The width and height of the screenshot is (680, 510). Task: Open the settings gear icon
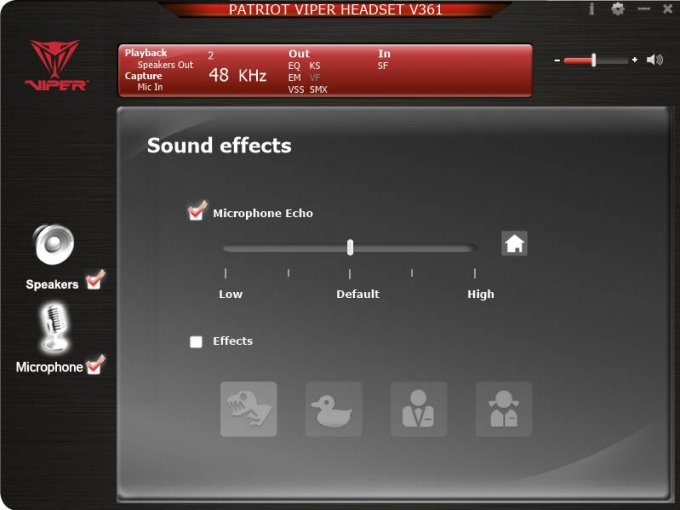point(618,9)
